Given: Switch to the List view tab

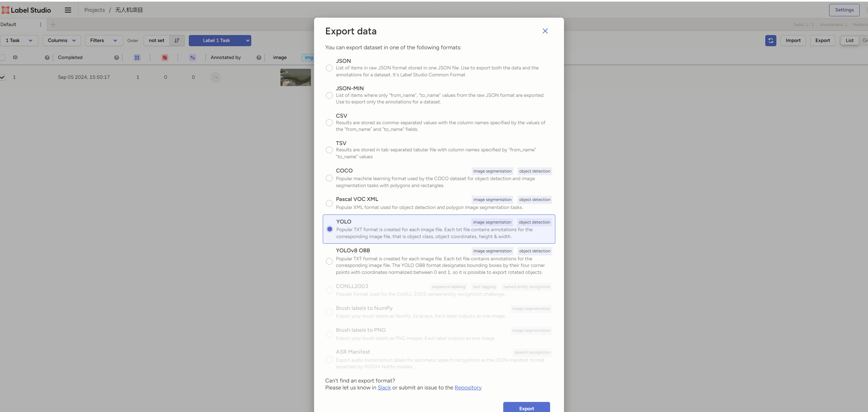Looking at the screenshot, I should (x=849, y=41).
